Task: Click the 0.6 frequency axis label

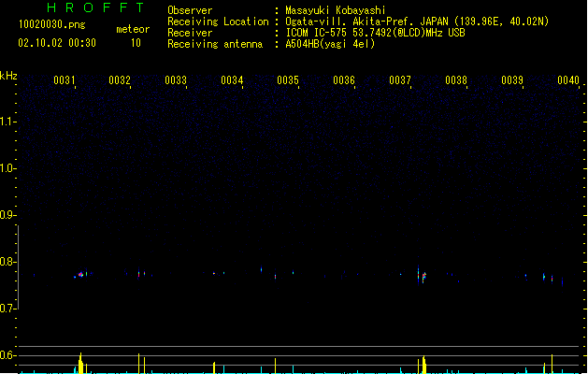Action: (x=7, y=355)
